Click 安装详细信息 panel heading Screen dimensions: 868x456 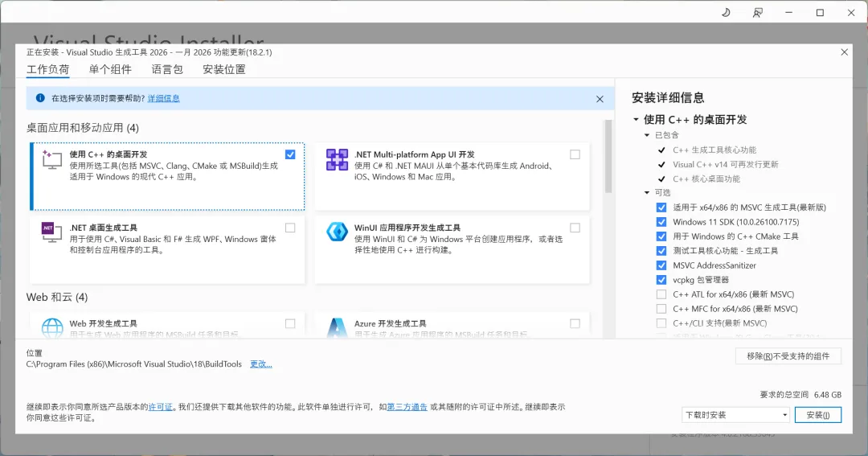tap(668, 97)
